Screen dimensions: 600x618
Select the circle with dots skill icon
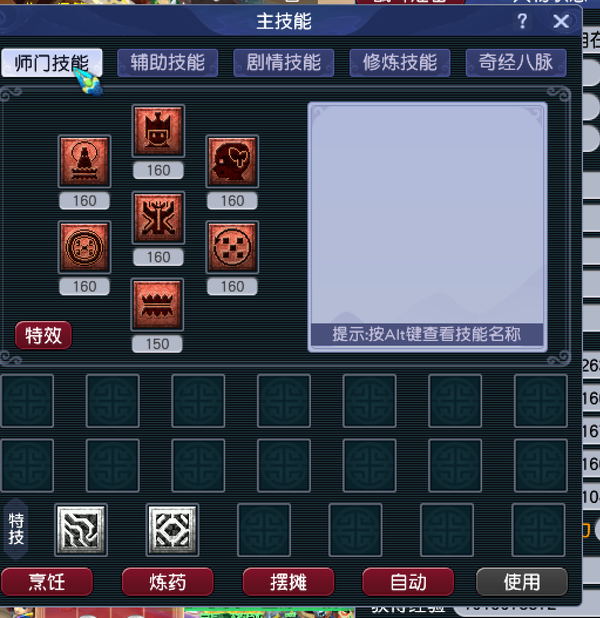point(232,247)
